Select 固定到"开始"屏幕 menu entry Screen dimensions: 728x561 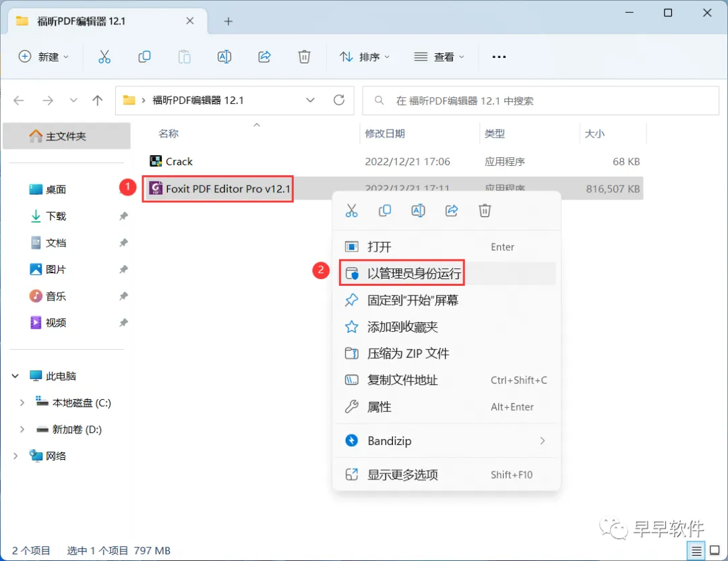pos(447,301)
